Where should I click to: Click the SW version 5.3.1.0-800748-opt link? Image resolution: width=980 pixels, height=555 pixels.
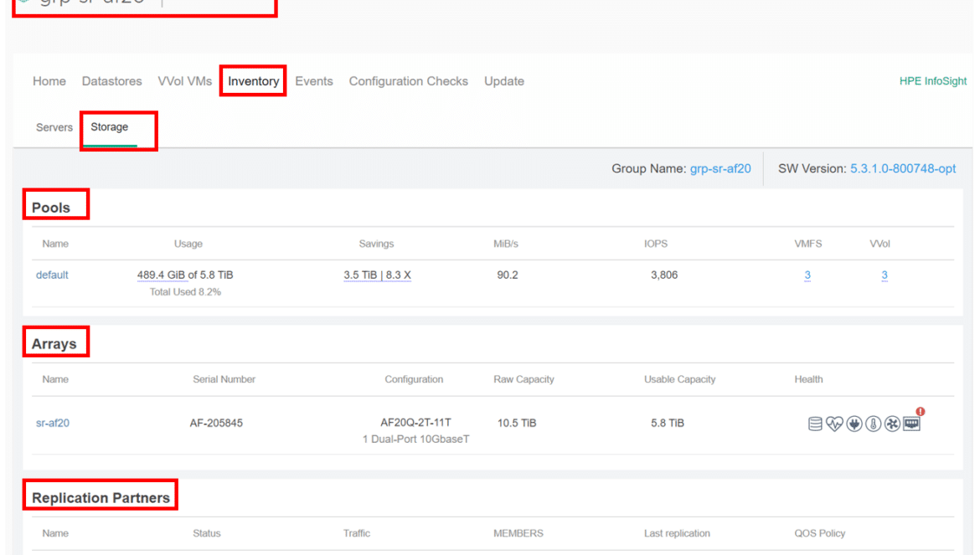(x=902, y=168)
